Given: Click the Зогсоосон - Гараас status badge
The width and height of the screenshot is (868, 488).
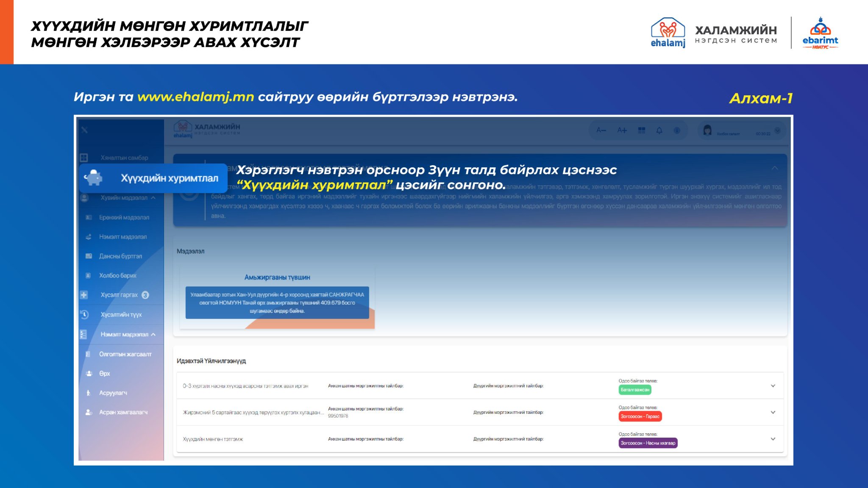Looking at the screenshot, I should pos(640,416).
